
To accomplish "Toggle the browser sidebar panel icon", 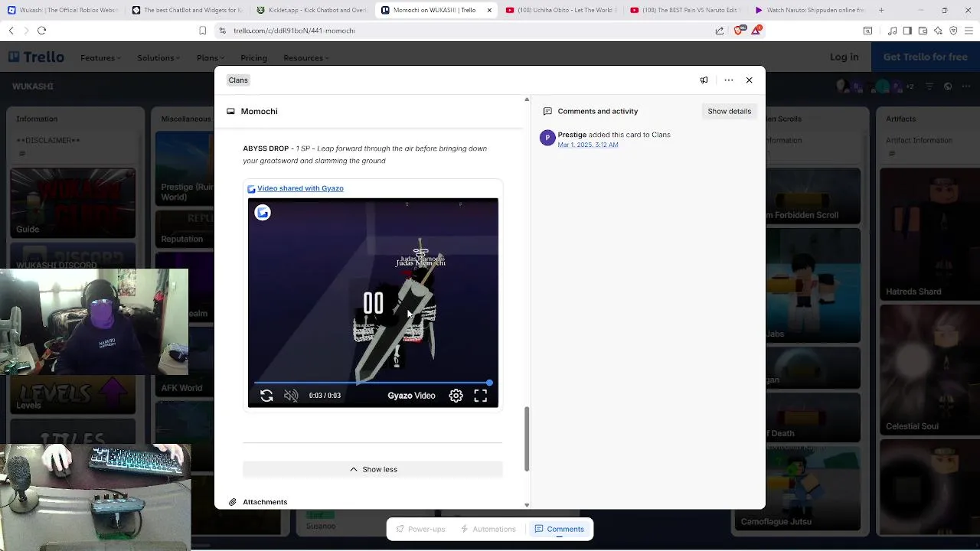I will [907, 31].
